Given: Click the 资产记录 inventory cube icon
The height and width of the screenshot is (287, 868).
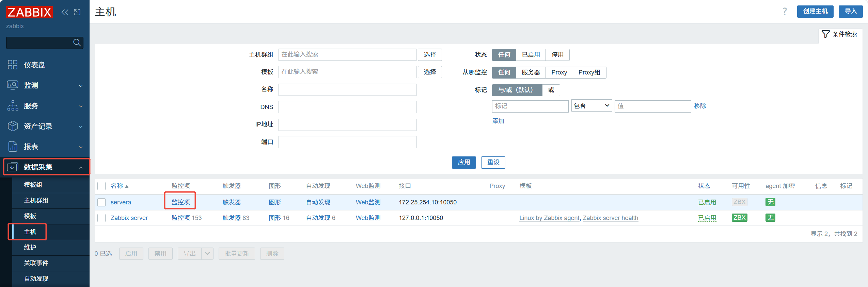Looking at the screenshot, I should [x=13, y=126].
